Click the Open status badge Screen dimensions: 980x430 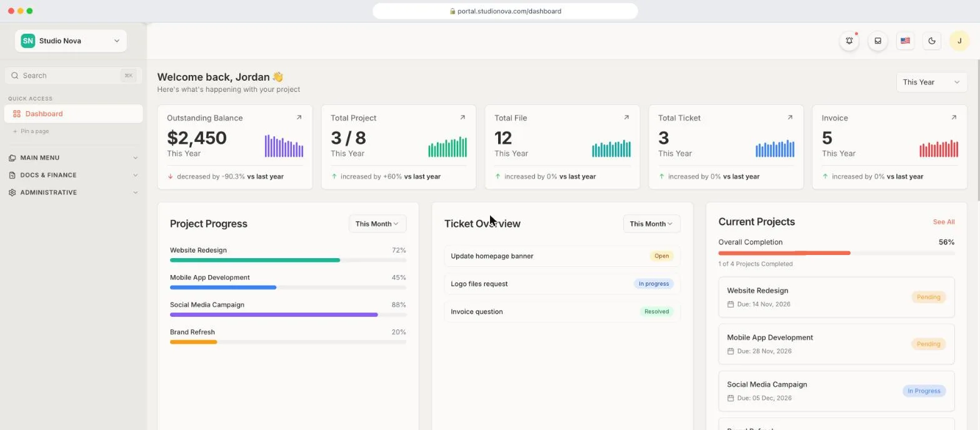[x=662, y=256]
